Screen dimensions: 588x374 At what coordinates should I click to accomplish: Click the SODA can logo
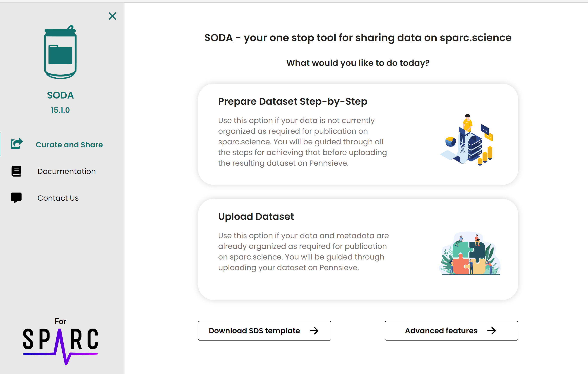pyautogui.click(x=60, y=52)
